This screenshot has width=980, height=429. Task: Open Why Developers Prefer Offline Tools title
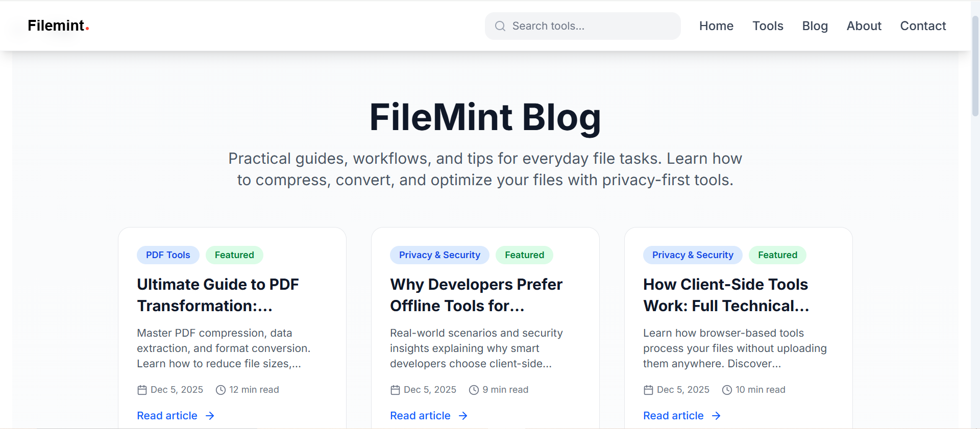[476, 295]
